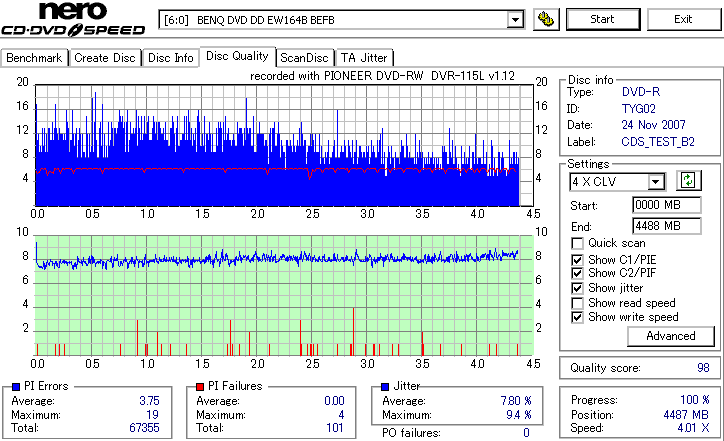724x441 pixels.
Task: Click the green refresh speed icon
Action: coord(688,180)
